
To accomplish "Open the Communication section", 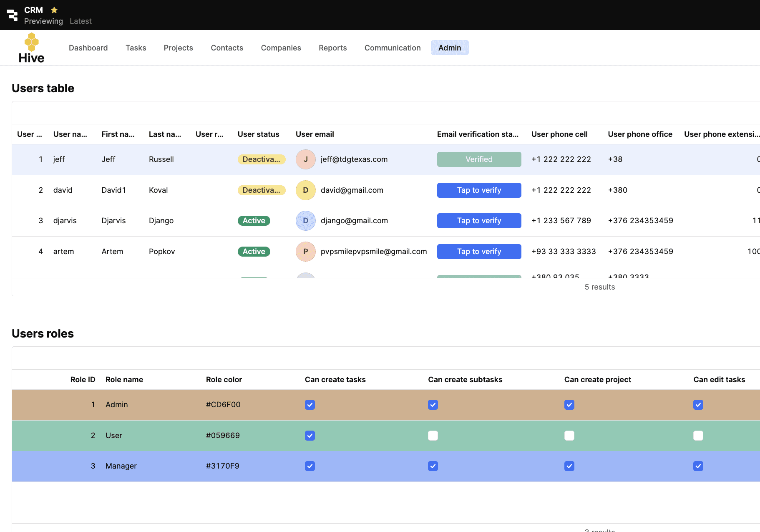I will 392,48.
